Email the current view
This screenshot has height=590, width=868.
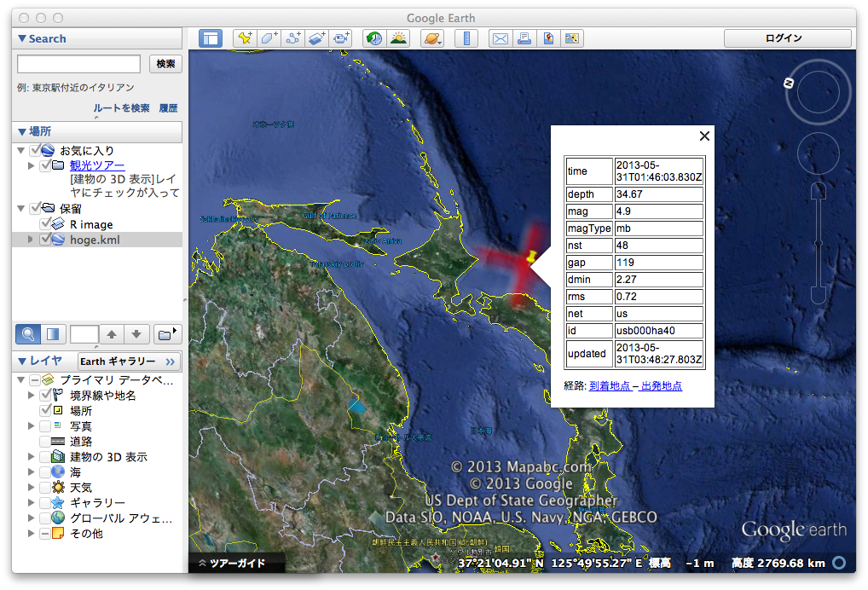point(501,38)
